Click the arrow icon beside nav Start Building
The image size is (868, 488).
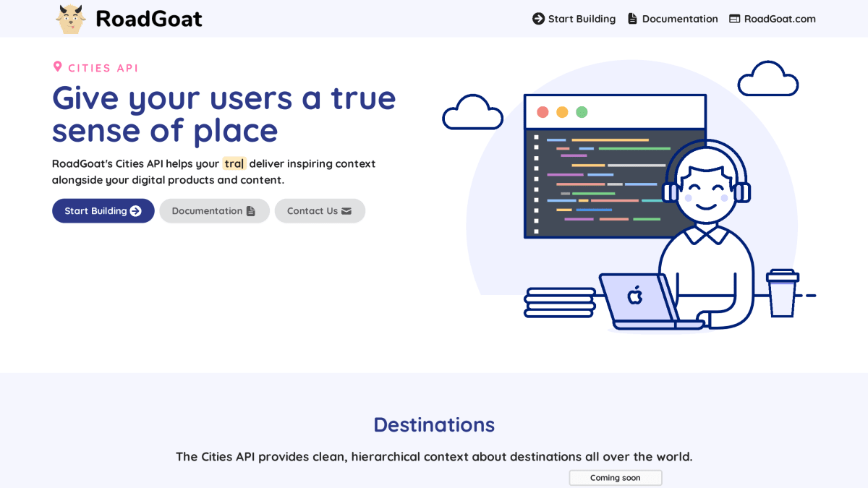click(538, 19)
